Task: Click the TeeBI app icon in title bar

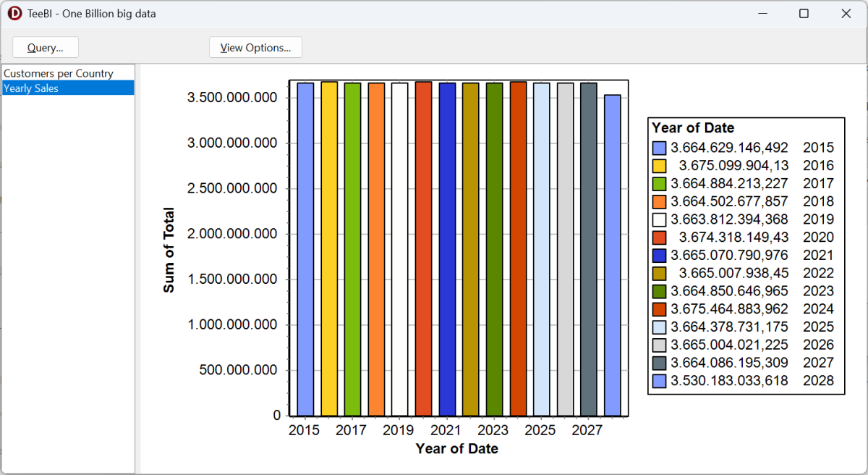Action: pos(14,14)
